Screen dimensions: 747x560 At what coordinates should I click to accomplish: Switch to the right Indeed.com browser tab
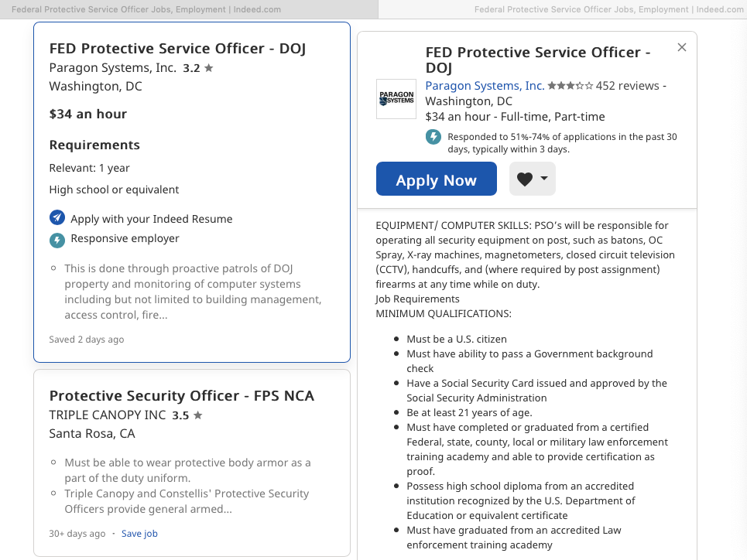tap(563, 9)
